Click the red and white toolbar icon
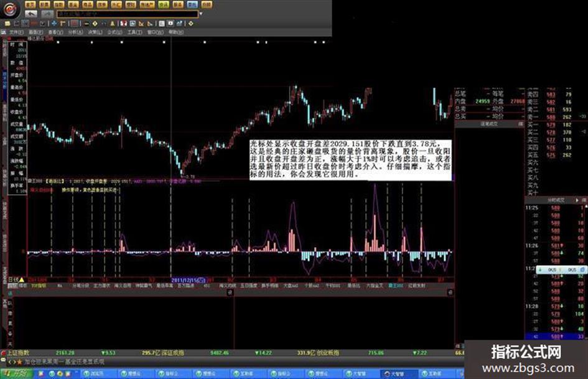Screen dimensions: 588x379 [x=124, y=23]
